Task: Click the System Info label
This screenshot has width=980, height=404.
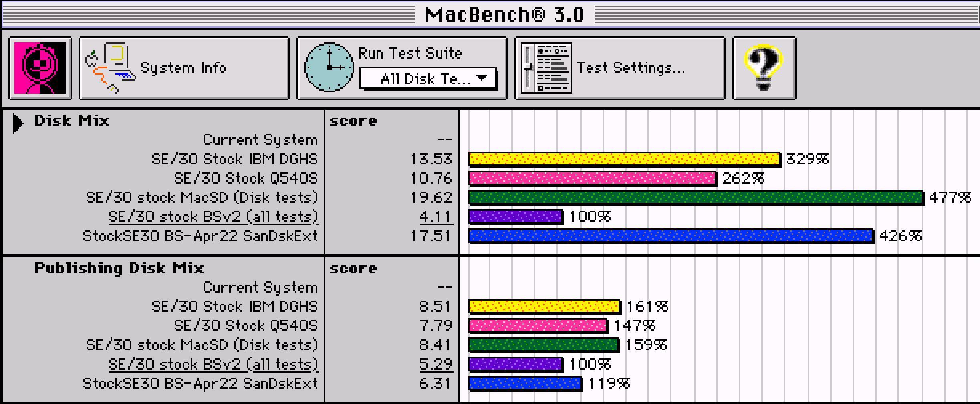Action: click(183, 68)
